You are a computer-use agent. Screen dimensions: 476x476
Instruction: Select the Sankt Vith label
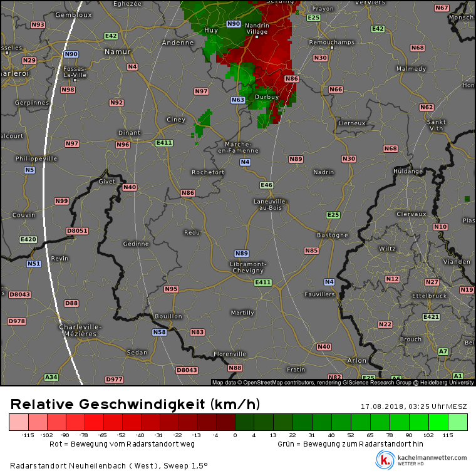(437, 125)
